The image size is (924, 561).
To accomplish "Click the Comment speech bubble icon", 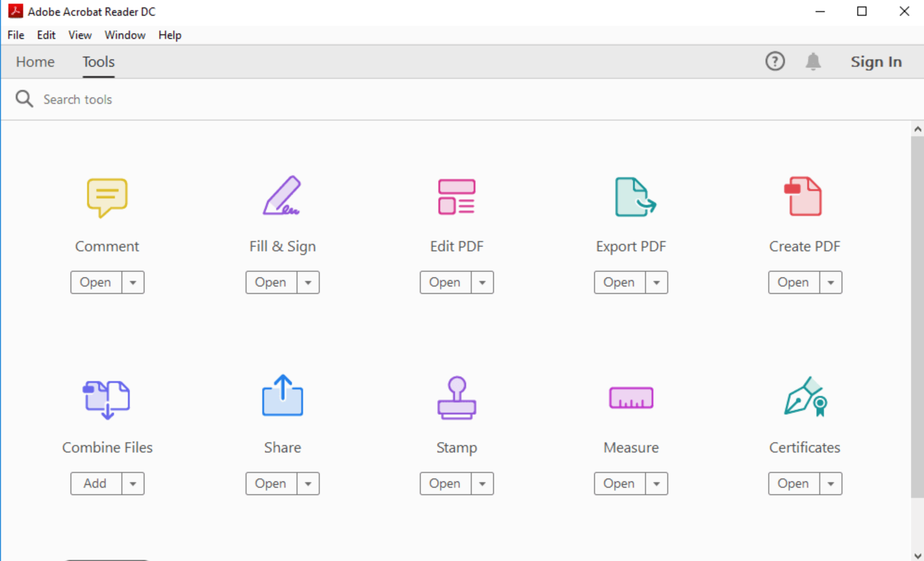I will 107,198.
